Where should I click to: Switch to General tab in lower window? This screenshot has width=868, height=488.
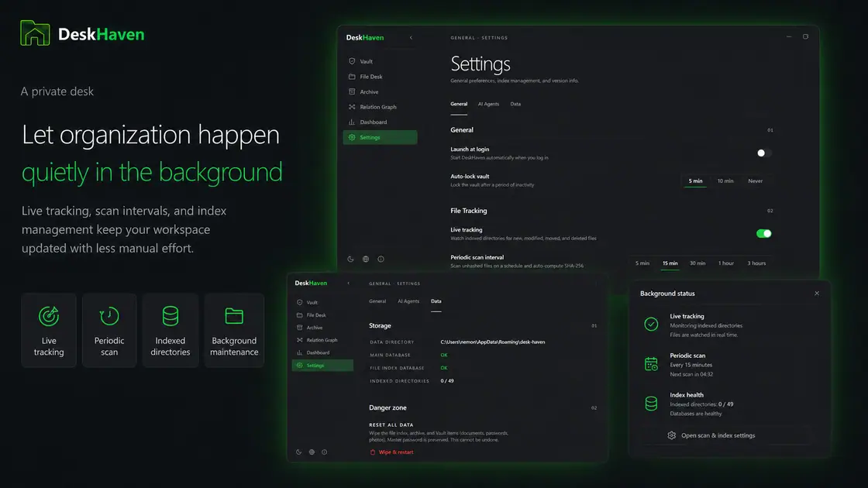(377, 301)
